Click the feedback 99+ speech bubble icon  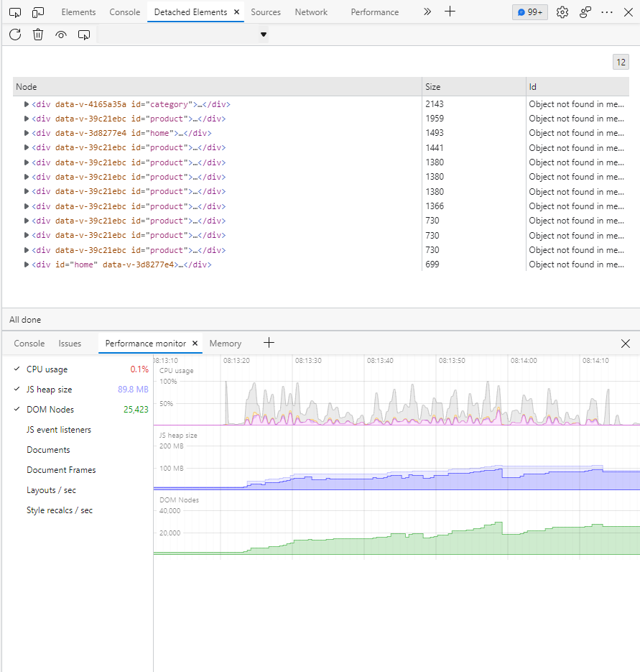coord(529,12)
